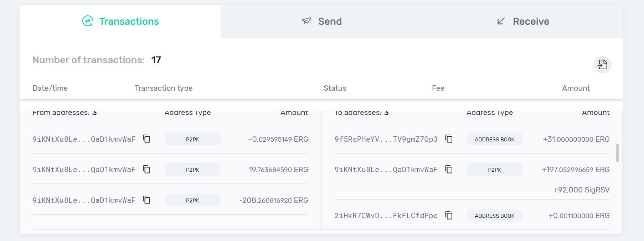Click the Date/time column header
The width and height of the screenshot is (644, 241).
click(50, 88)
